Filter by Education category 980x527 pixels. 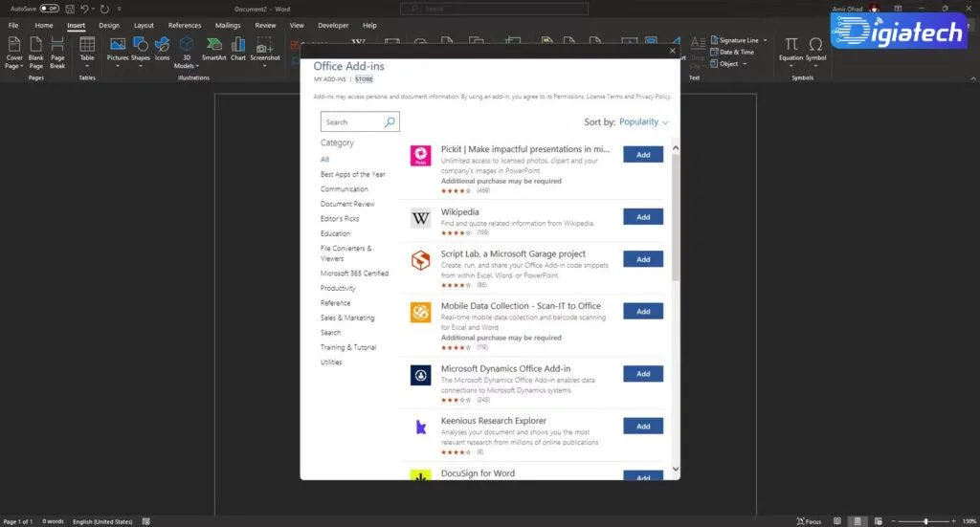click(335, 233)
